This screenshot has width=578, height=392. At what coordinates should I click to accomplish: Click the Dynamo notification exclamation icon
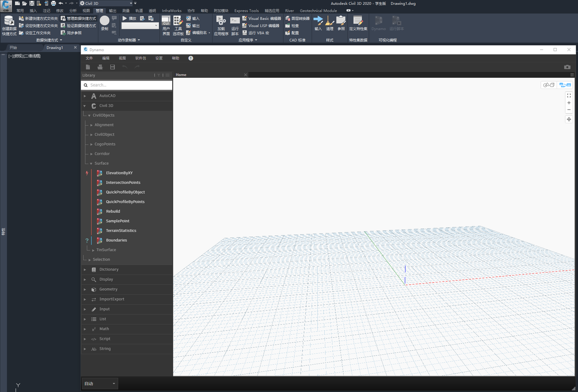pyautogui.click(x=191, y=58)
